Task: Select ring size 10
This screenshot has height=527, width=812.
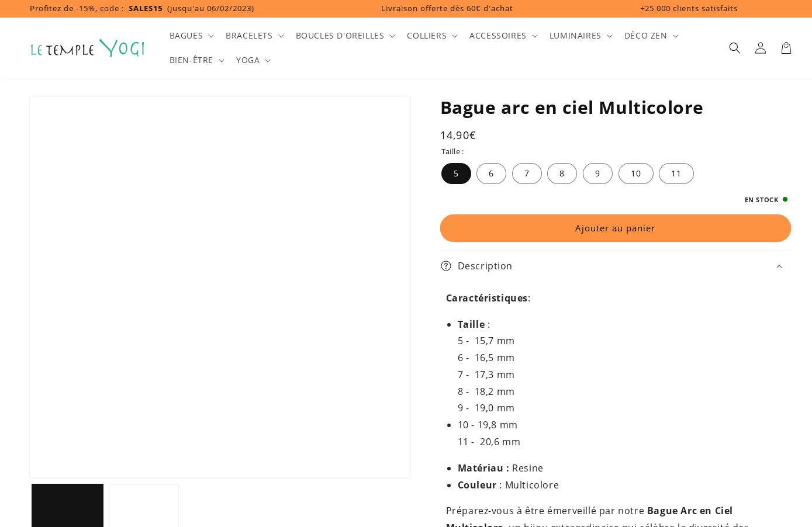Action: click(635, 174)
